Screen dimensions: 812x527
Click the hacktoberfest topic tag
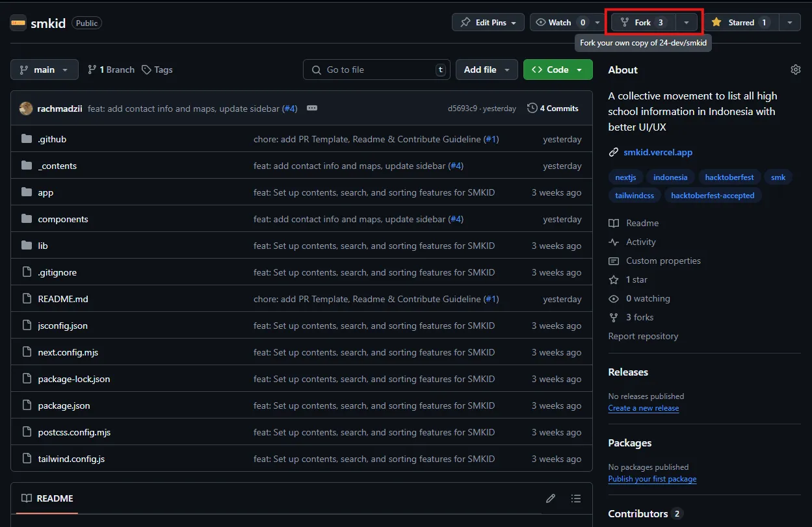point(729,177)
